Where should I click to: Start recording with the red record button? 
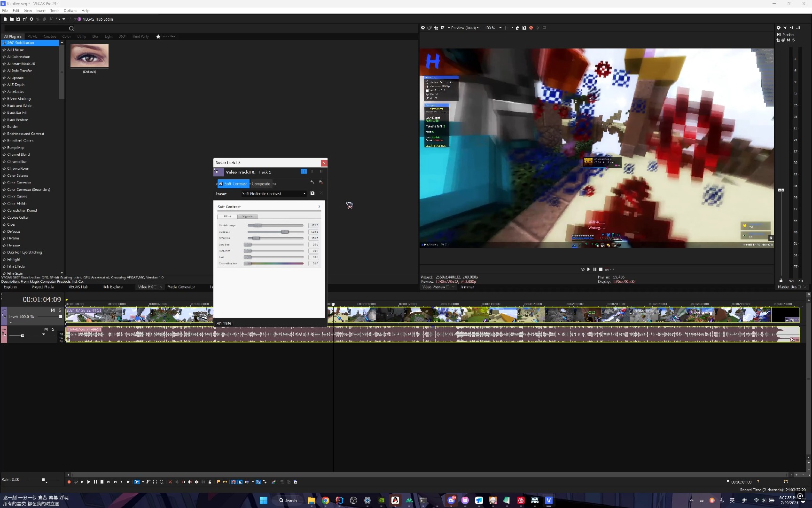pos(69,482)
